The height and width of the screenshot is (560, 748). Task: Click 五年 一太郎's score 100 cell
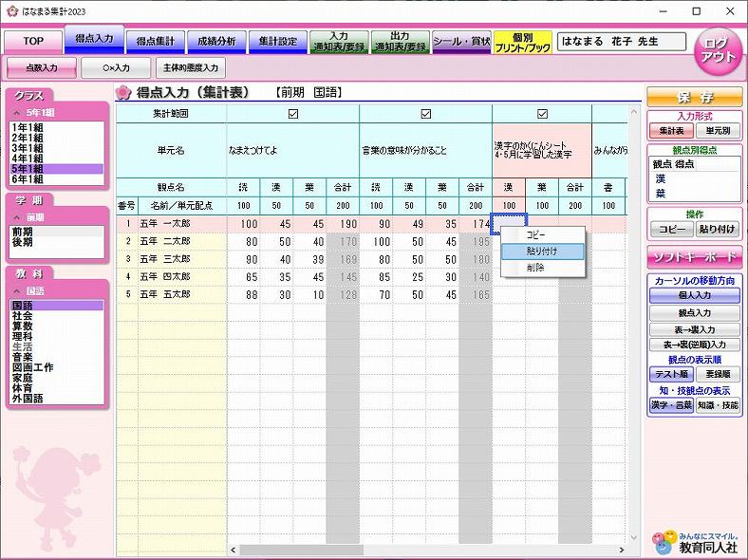point(243,224)
